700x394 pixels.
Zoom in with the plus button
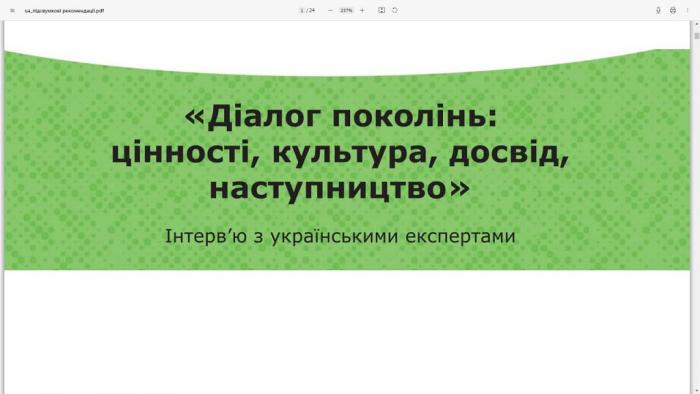pyautogui.click(x=362, y=10)
